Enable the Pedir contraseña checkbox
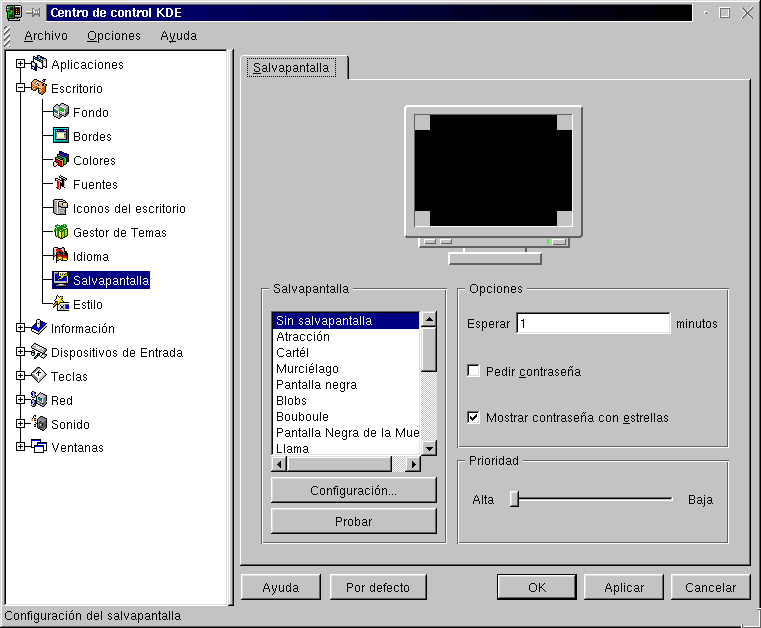This screenshot has height=628, width=761. pyautogui.click(x=474, y=371)
